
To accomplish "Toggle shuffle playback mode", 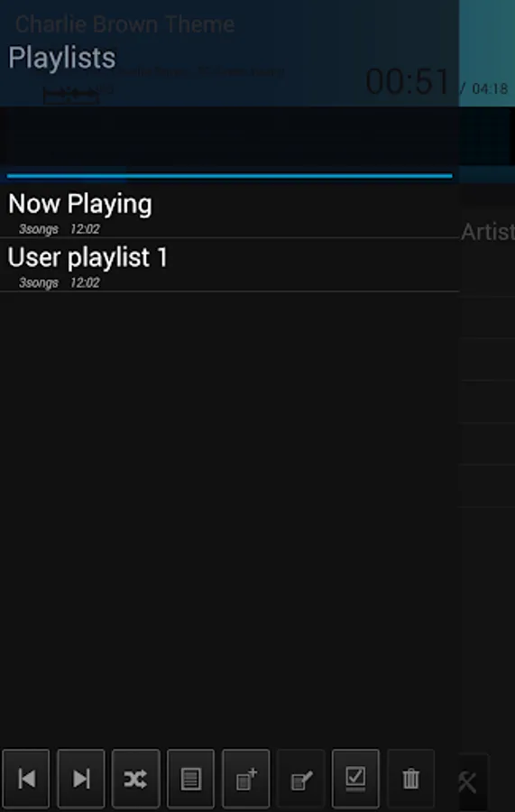I will tap(135, 779).
